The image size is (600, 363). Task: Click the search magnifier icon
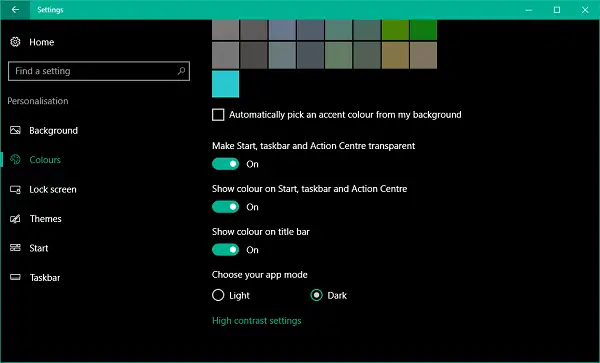(x=181, y=71)
